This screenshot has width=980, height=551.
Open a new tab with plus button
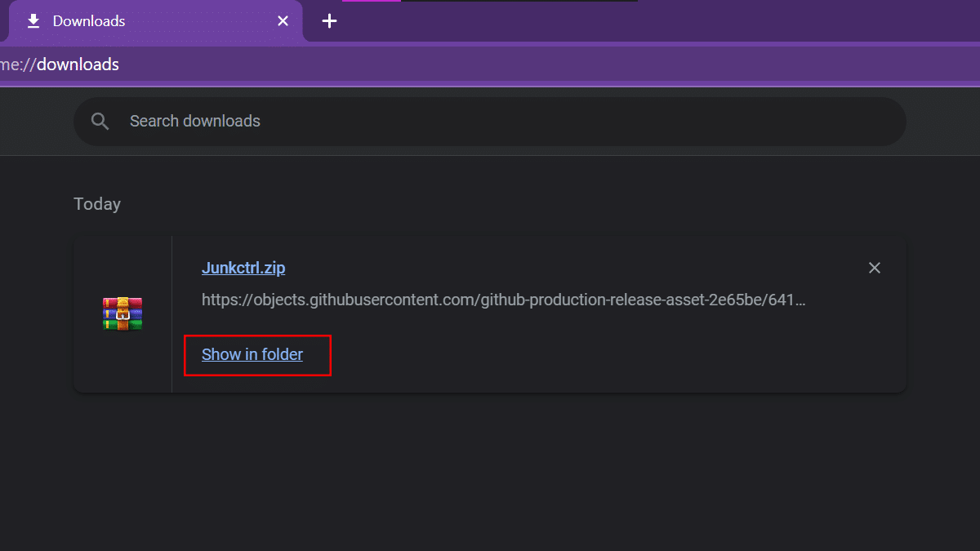[329, 21]
